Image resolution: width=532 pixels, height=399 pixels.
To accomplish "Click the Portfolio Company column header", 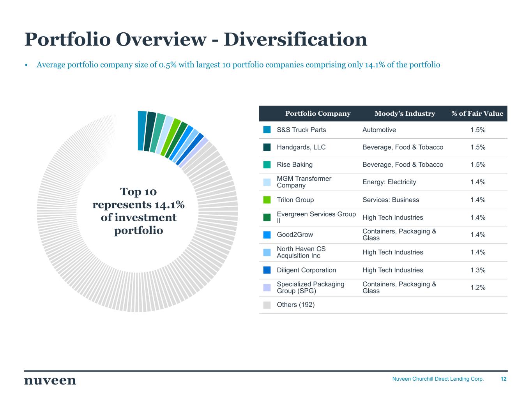I will (x=318, y=113).
